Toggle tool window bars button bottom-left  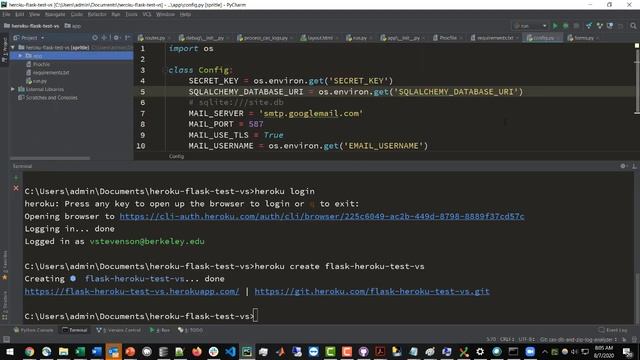point(6,339)
